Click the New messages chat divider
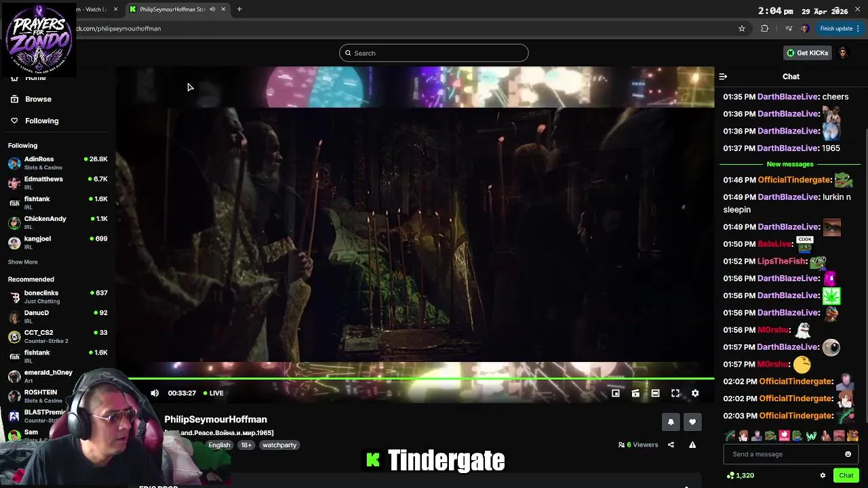This screenshot has height=488, width=868. coord(790,164)
